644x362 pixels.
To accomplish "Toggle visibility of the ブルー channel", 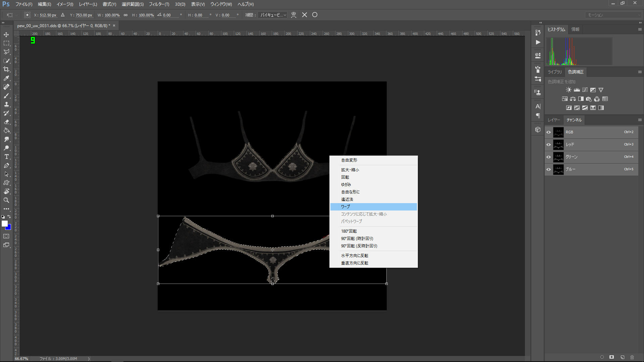I will click(549, 169).
